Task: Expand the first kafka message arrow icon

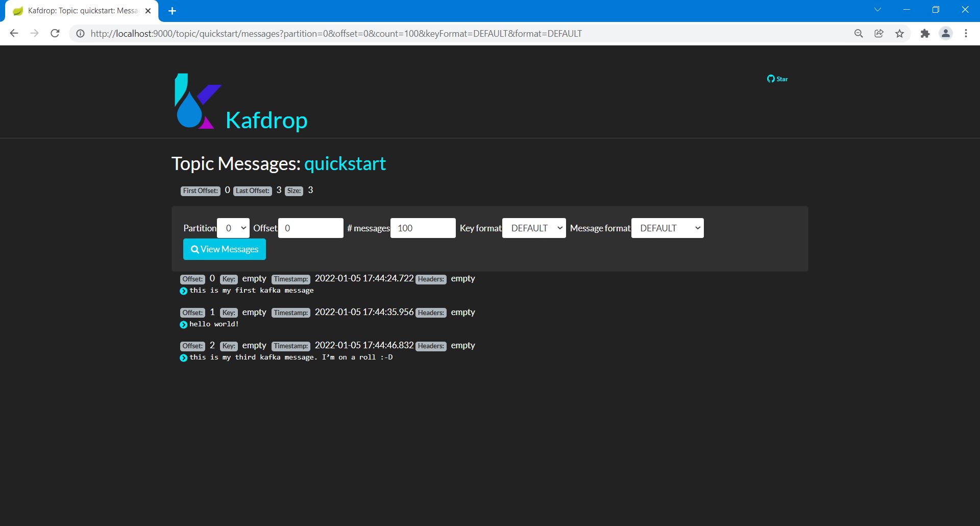Action: [x=184, y=291]
